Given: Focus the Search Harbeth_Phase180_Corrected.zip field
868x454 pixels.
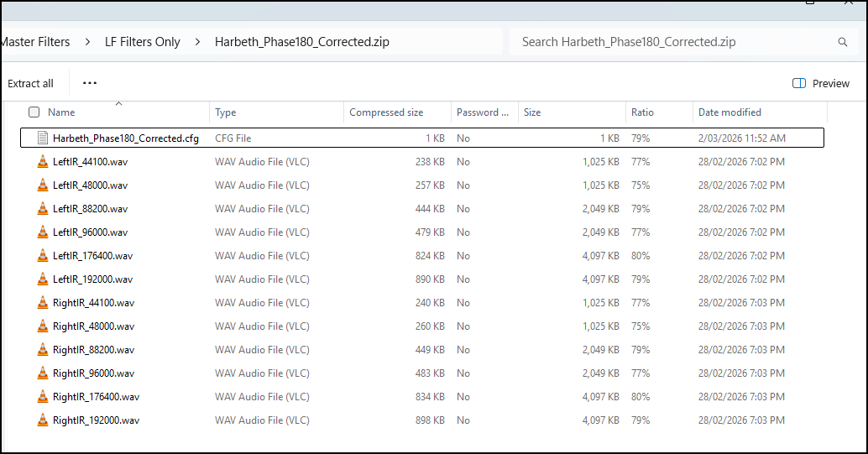Looking at the screenshot, I should tap(672, 42).
